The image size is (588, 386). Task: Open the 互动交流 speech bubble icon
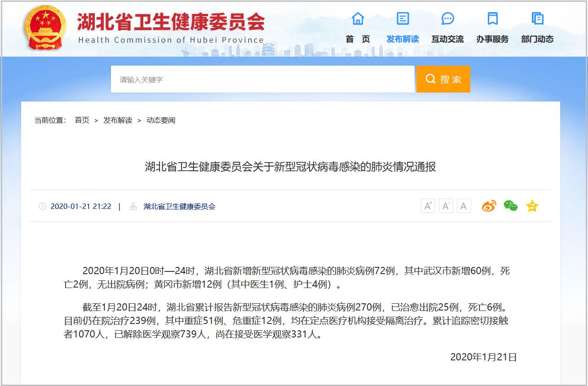(x=447, y=19)
